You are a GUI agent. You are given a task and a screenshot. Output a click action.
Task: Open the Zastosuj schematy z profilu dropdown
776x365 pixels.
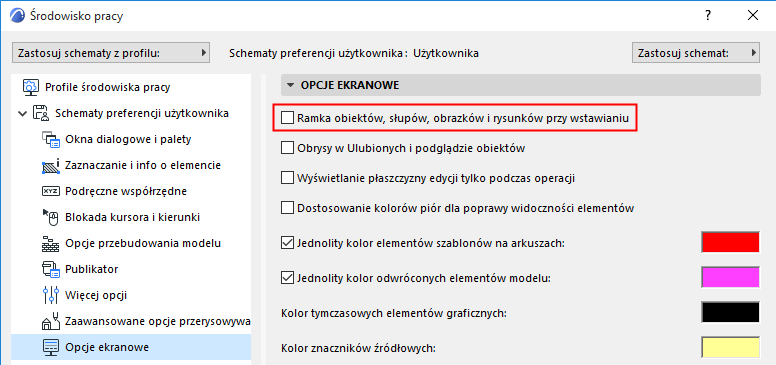click(111, 53)
